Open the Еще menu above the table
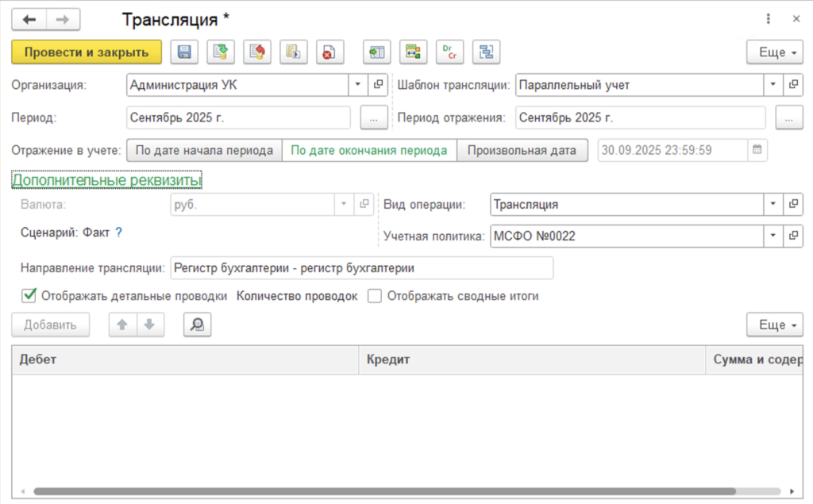 (775, 325)
